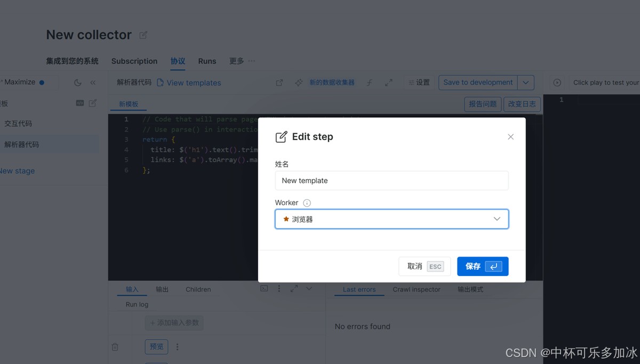This screenshot has width=640, height=364.
Task: Open the 集成到您的系统 tab
Action: (x=72, y=61)
